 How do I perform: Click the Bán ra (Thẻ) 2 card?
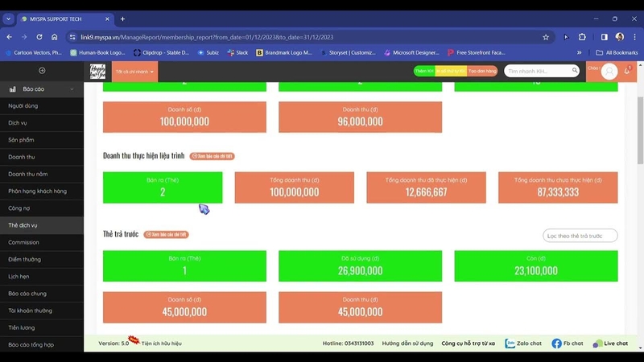click(163, 187)
